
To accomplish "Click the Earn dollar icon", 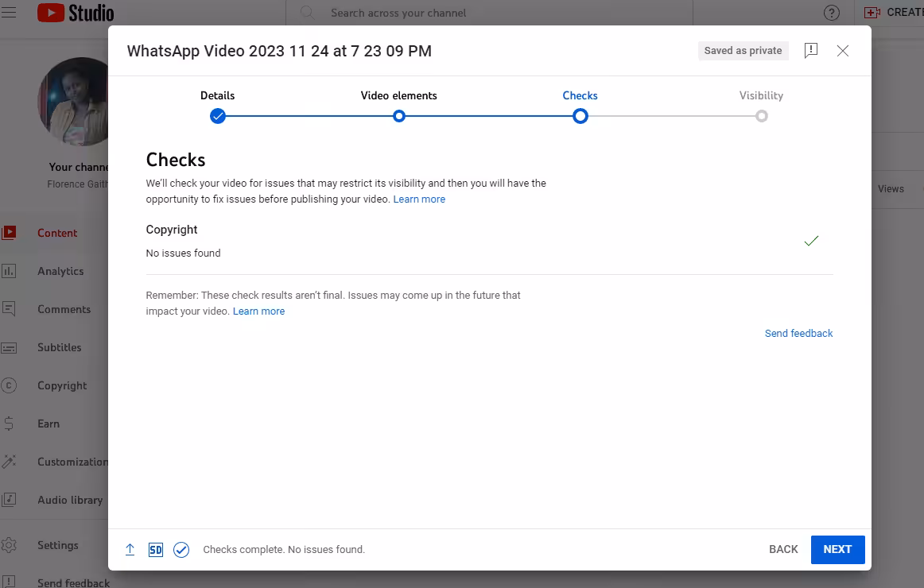I will point(9,424).
